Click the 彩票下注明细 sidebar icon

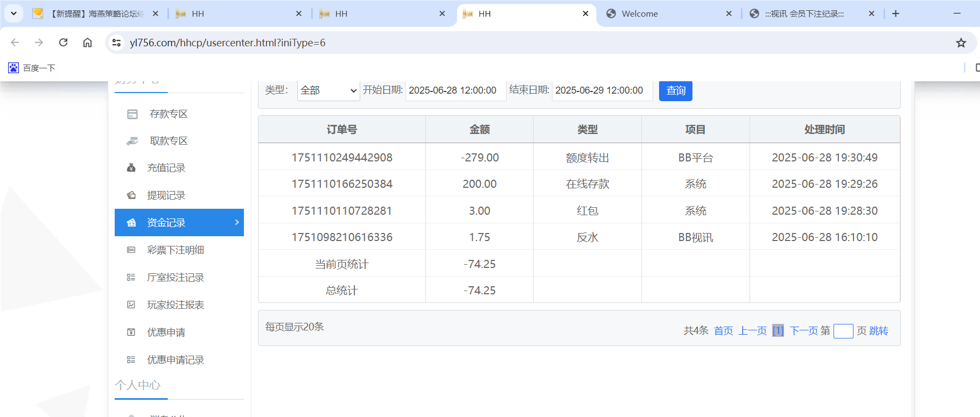click(131, 250)
